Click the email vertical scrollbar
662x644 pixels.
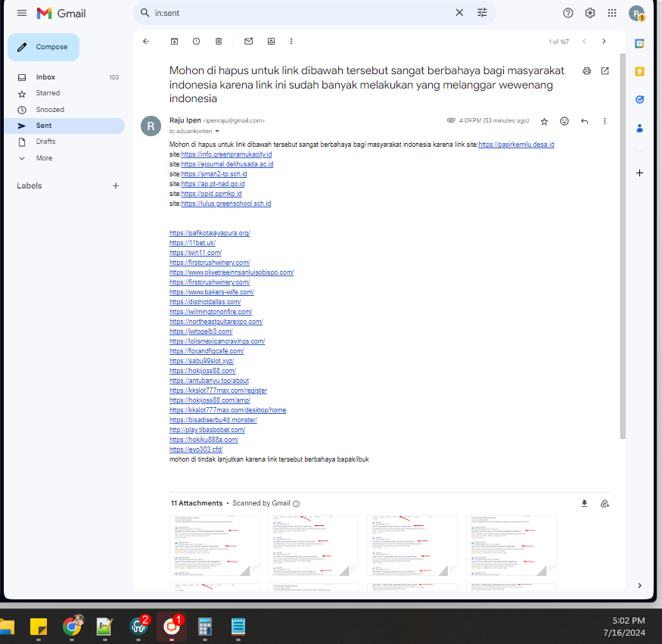(623, 247)
